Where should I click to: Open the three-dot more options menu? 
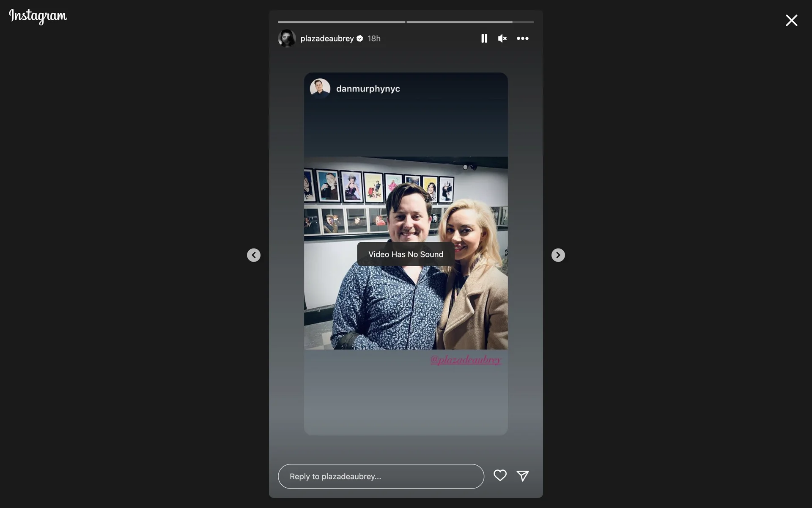[x=522, y=39]
